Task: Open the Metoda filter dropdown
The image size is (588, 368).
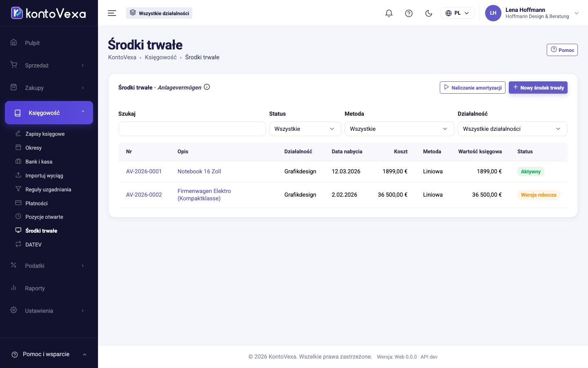Action: pyautogui.click(x=399, y=129)
